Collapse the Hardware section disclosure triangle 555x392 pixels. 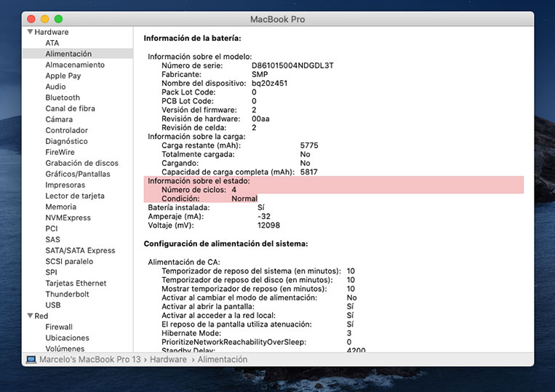(x=30, y=32)
